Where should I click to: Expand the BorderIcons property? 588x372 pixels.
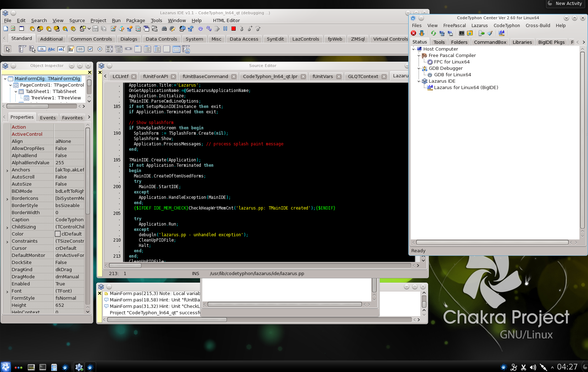coord(7,199)
